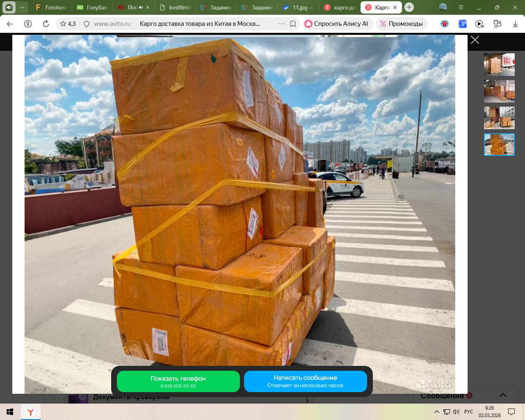This screenshot has width=525, height=420.
Task: Open downloads with the download arrow icon
Action: (x=515, y=24)
